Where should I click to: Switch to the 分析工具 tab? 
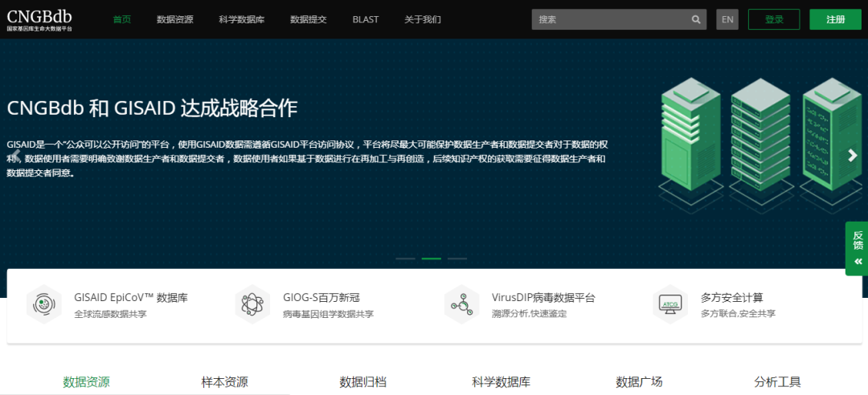tap(777, 381)
